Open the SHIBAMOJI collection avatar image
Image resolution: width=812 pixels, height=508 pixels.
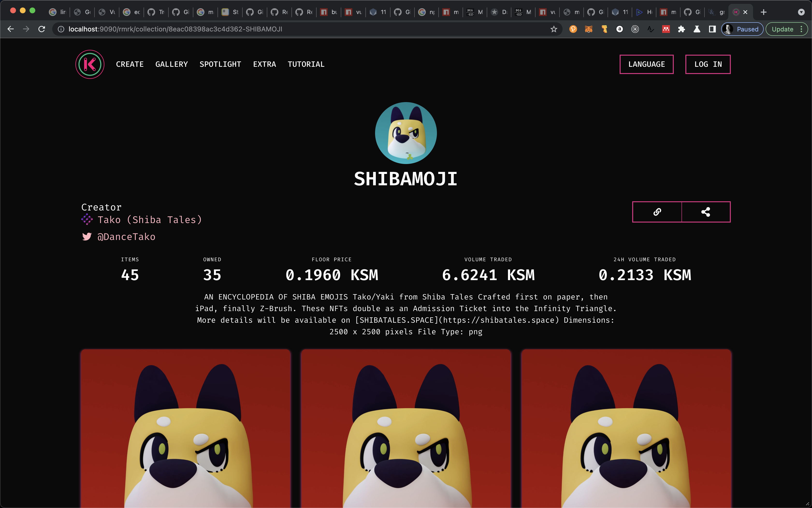point(406,133)
